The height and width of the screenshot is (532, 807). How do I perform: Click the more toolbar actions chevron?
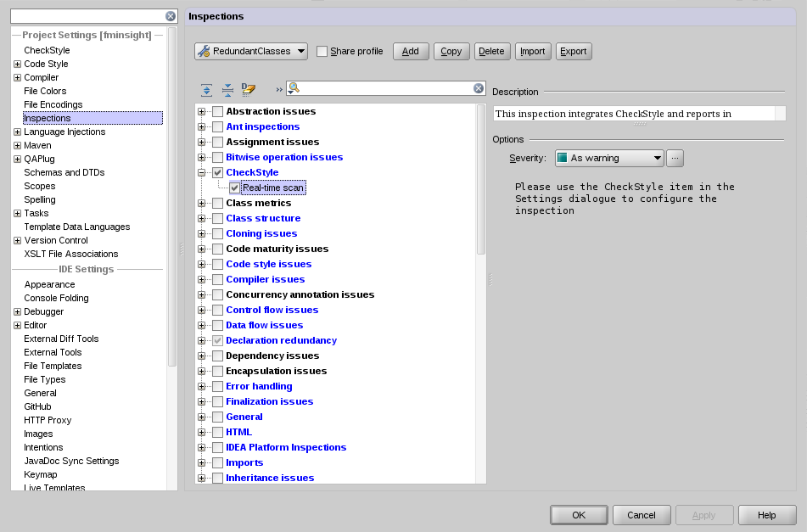click(x=279, y=90)
